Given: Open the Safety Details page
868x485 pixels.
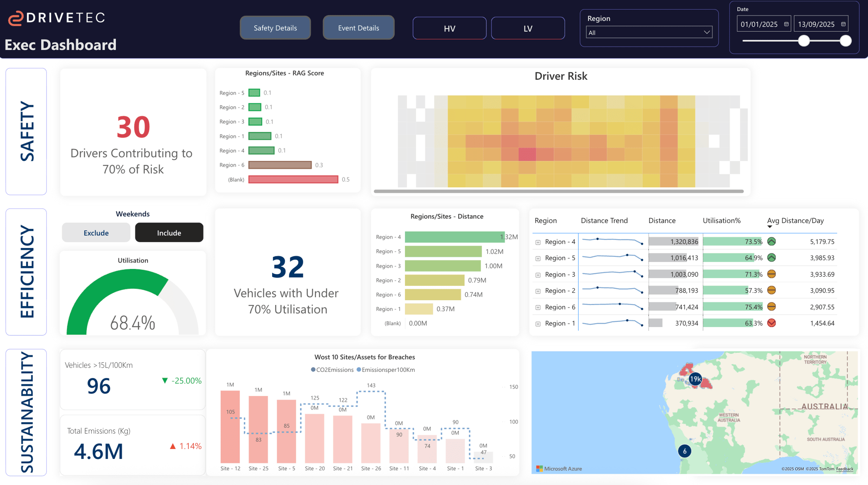Looking at the screenshot, I should (x=275, y=28).
